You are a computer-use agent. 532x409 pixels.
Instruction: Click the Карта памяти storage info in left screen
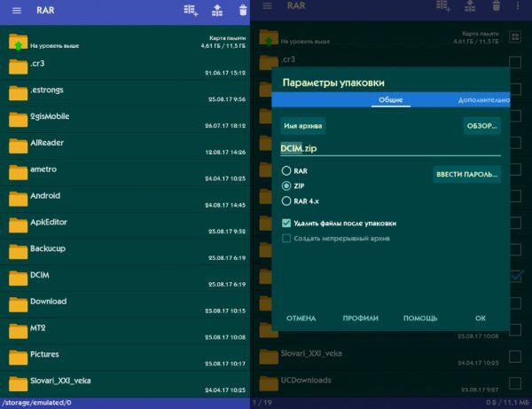[x=223, y=42]
